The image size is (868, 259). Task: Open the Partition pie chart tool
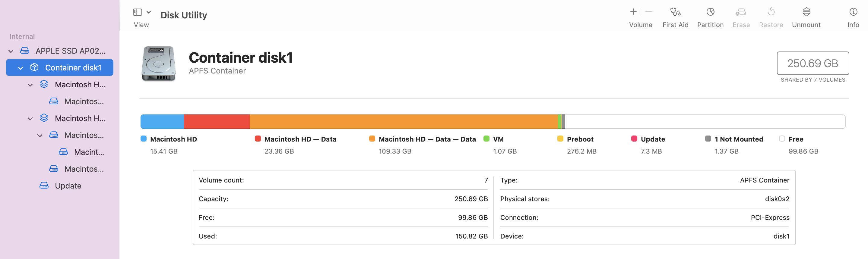tap(710, 12)
